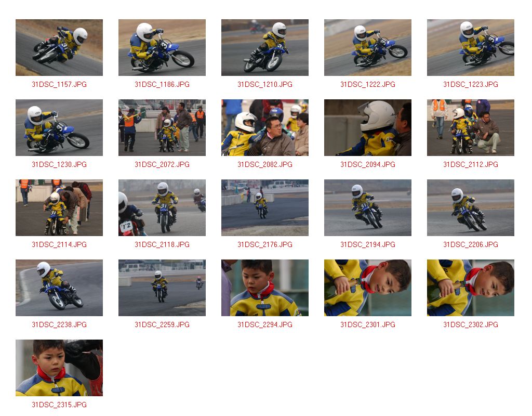View the 31DSC_1222.JPG thumbnail picture
This screenshot has height=416, width=532.
pos(368,47)
